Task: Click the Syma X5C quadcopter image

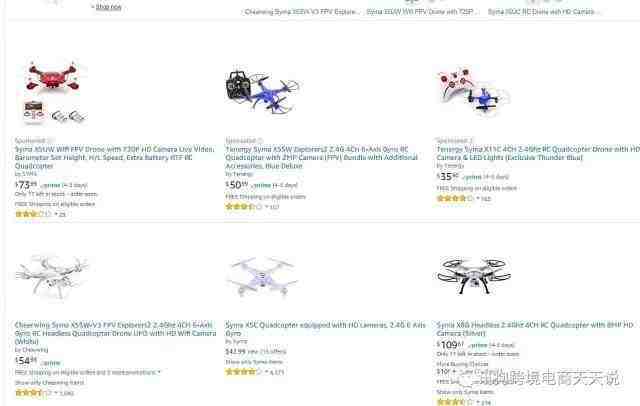Action: coord(262,277)
